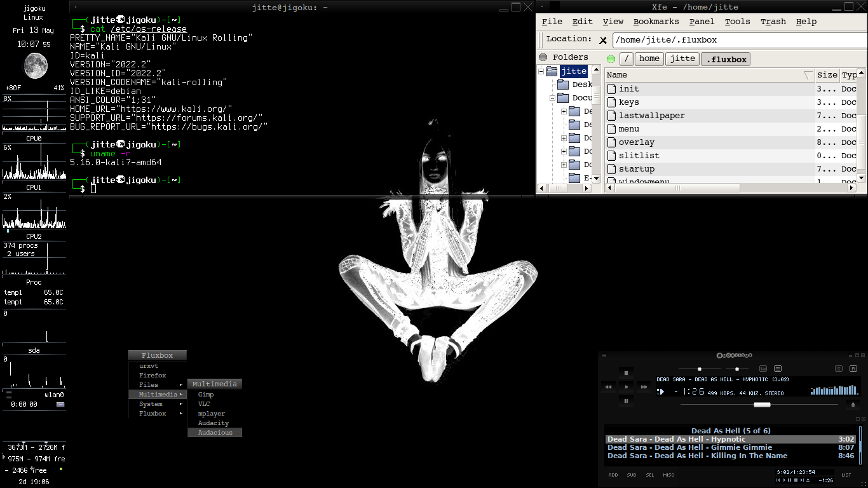
Task: Click the Xfe location path field
Action: point(740,40)
